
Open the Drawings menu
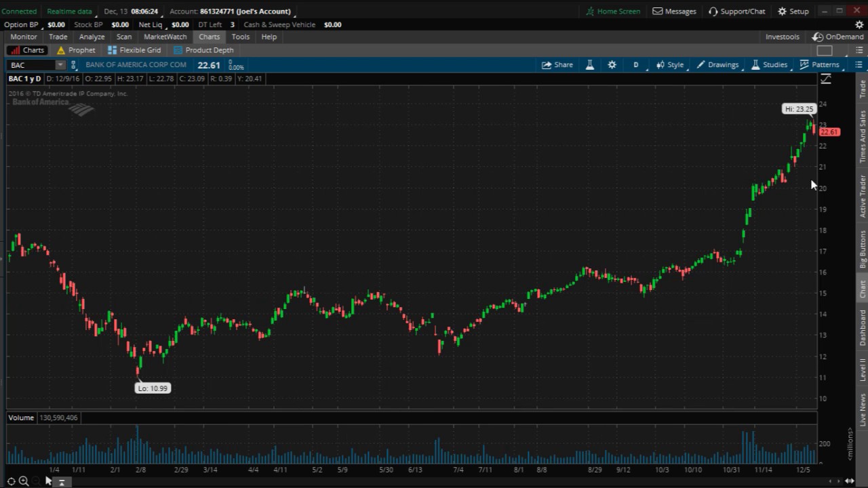717,65
